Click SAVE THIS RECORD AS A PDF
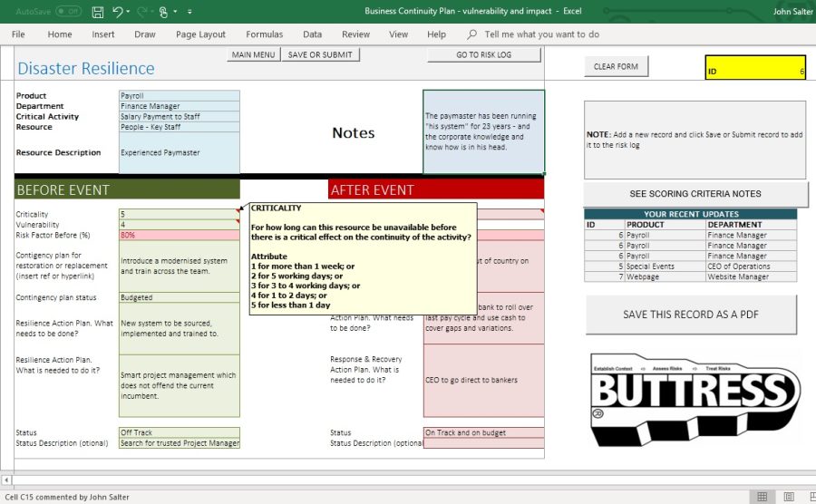The width and height of the screenshot is (816, 504). point(691,315)
